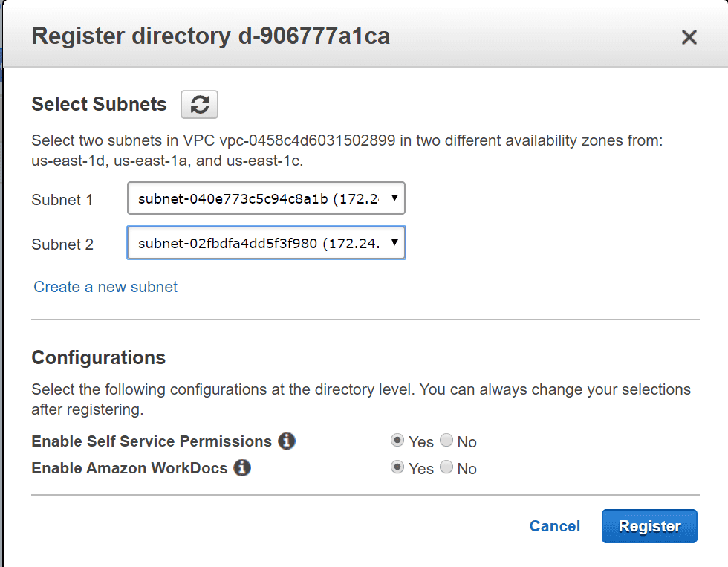Click the Register button

(x=649, y=526)
